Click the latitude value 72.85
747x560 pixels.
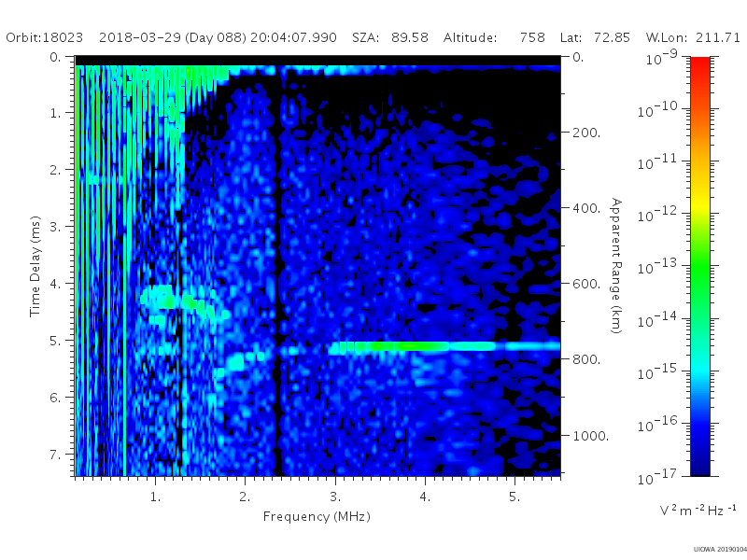pyautogui.click(x=613, y=37)
